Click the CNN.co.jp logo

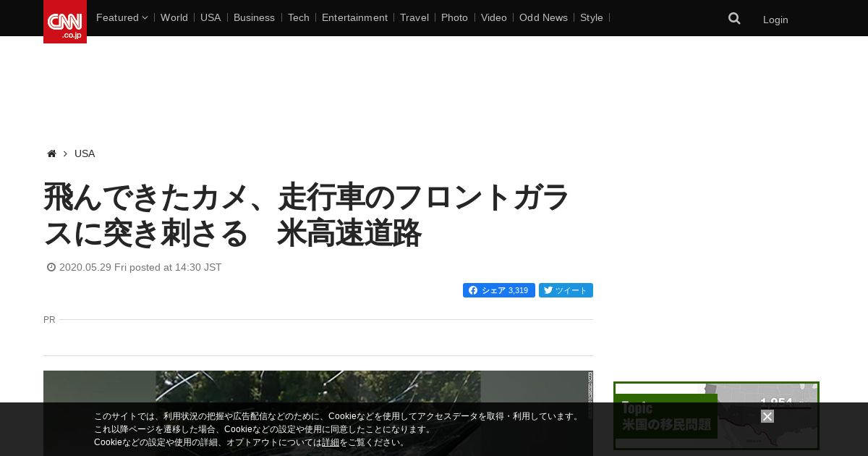[x=65, y=22]
